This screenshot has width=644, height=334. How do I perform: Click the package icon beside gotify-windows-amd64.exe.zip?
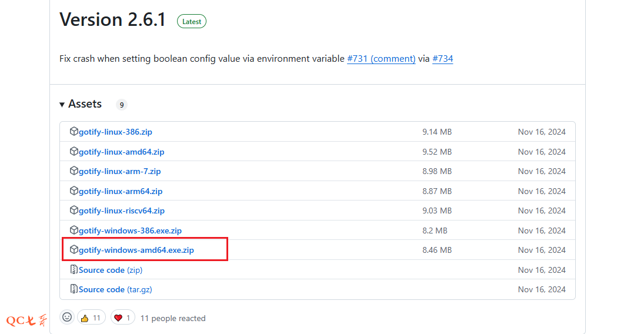74,250
